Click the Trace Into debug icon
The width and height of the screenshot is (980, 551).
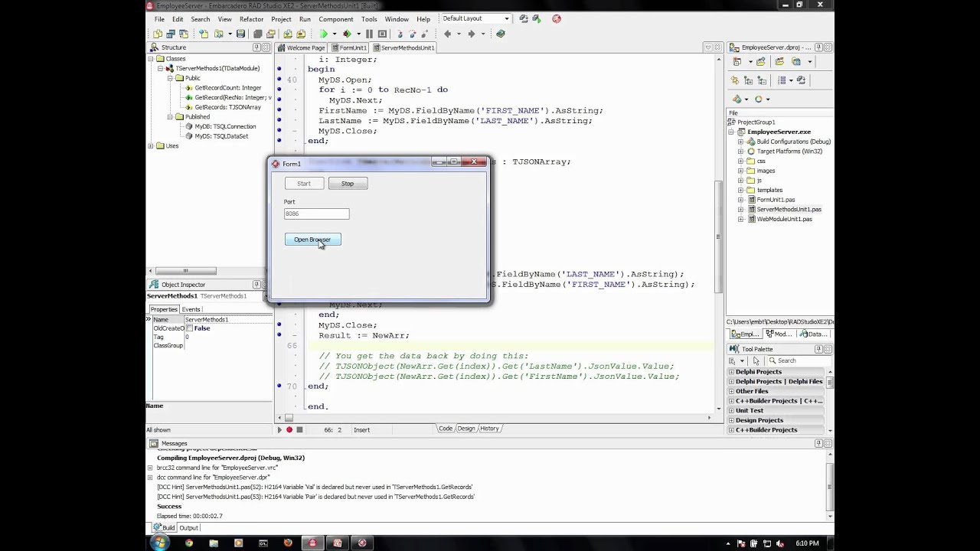[400, 34]
